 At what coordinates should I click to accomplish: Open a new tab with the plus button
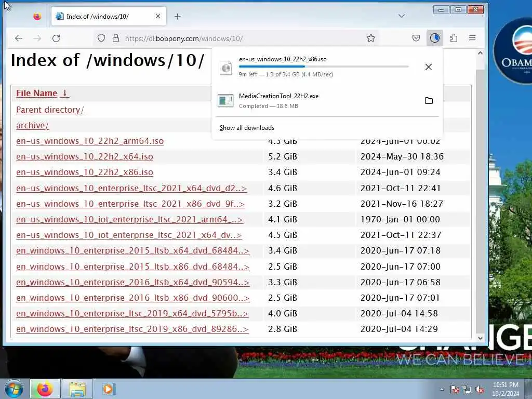point(178,16)
